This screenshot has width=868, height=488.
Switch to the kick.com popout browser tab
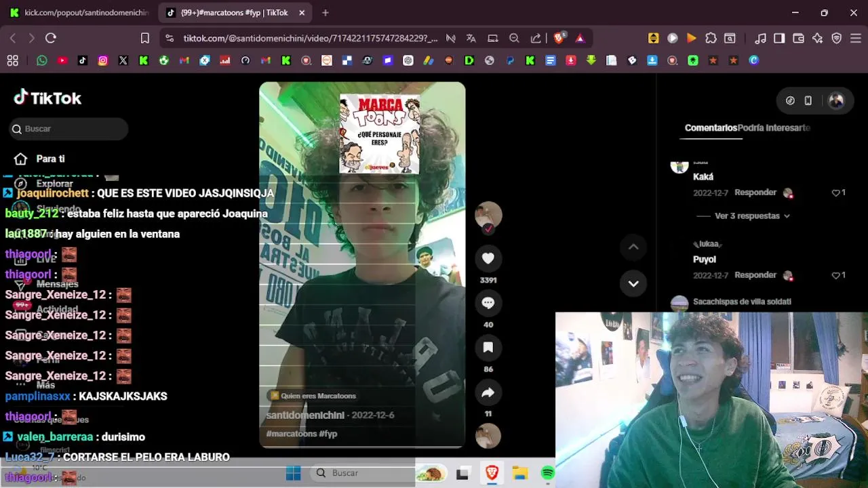pyautogui.click(x=79, y=12)
